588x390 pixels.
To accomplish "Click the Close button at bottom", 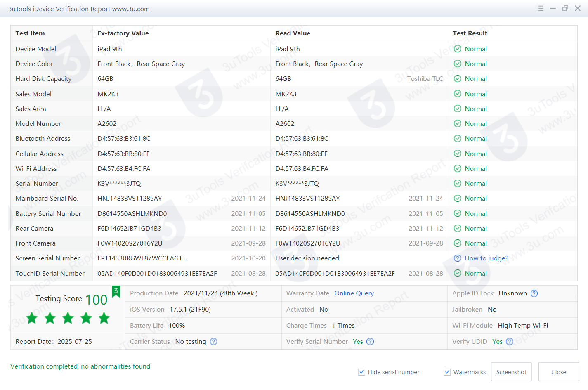I will (x=558, y=372).
